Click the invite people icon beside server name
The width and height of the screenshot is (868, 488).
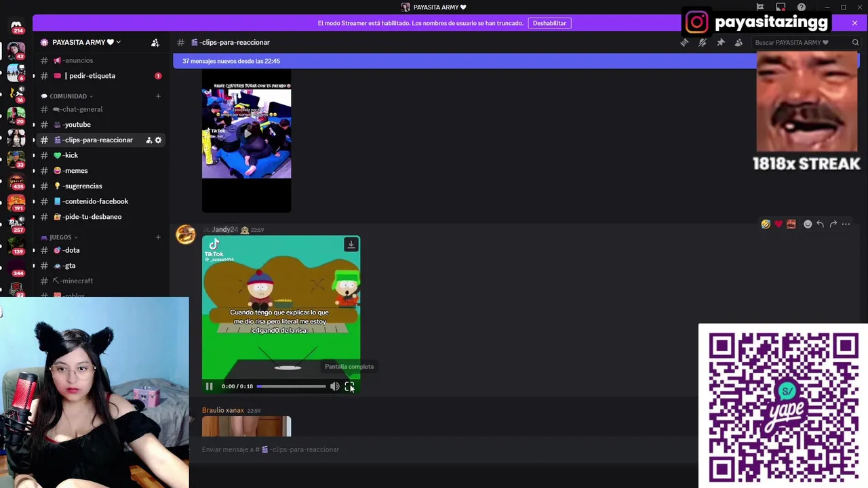pyautogui.click(x=155, y=42)
